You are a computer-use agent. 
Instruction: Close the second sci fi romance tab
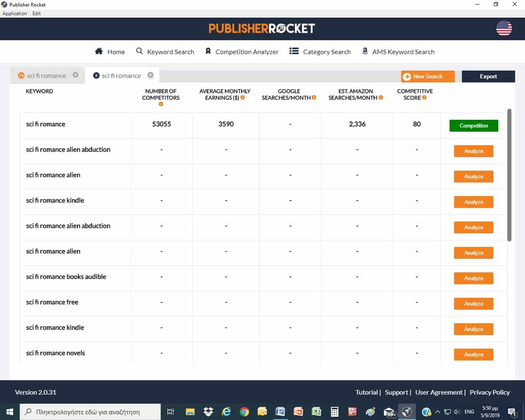tap(150, 75)
